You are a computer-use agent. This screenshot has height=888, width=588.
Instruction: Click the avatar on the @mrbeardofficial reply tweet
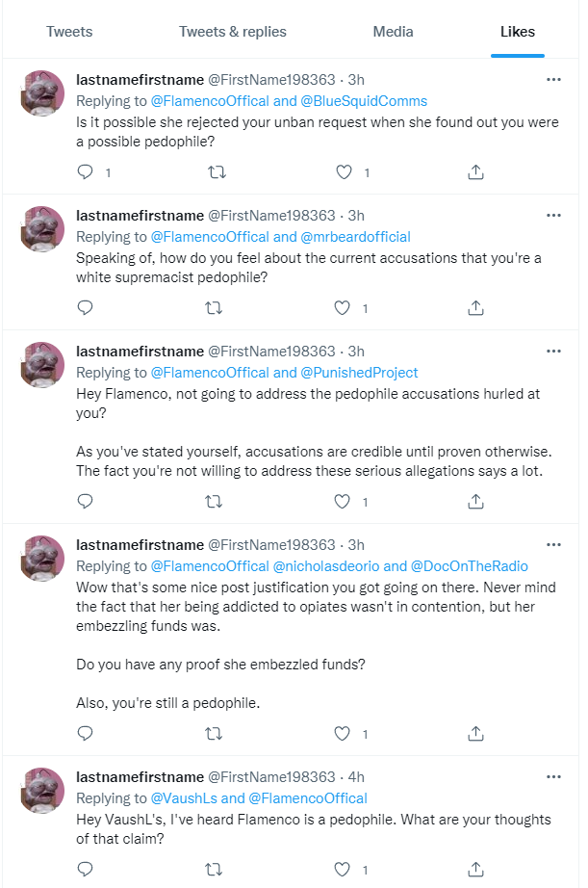(42, 229)
